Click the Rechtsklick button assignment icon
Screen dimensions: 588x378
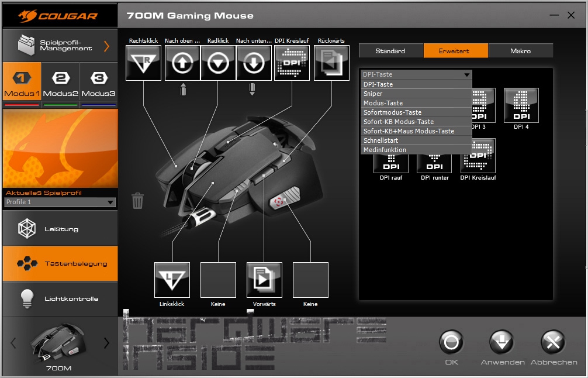(143, 63)
